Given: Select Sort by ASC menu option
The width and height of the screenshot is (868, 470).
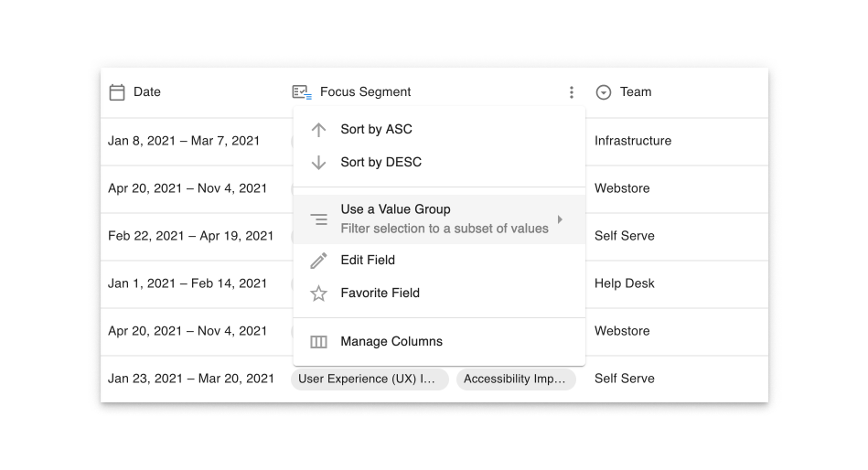Looking at the screenshot, I should 376,130.
